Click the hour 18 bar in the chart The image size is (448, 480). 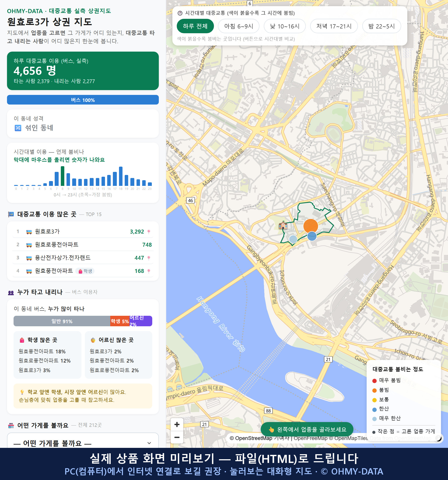[x=121, y=176]
